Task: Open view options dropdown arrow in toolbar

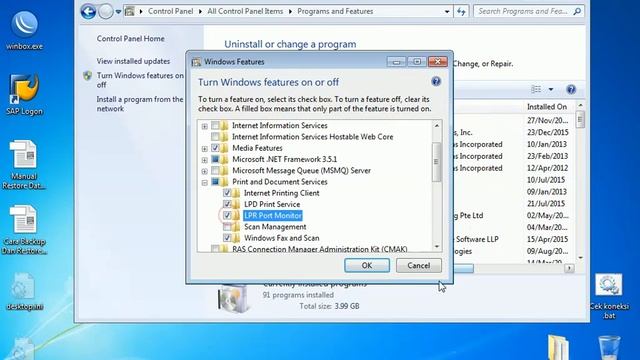Action: (x=551, y=89)
